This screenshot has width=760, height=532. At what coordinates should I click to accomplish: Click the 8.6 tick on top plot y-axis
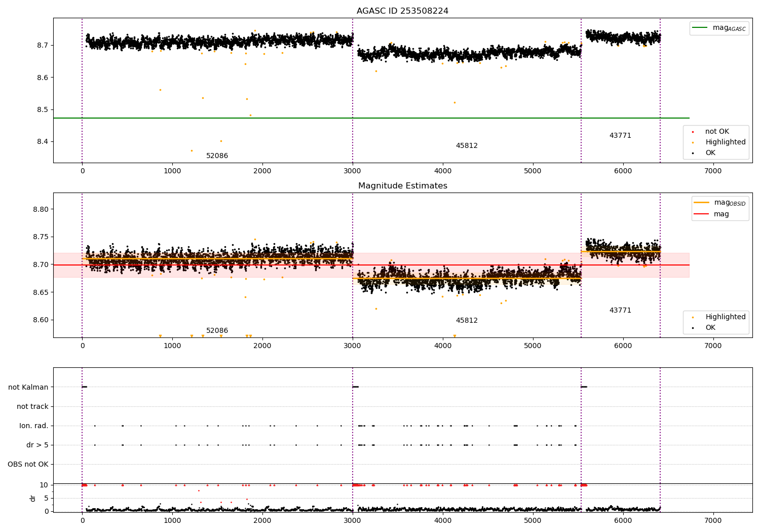click(43, 78)
